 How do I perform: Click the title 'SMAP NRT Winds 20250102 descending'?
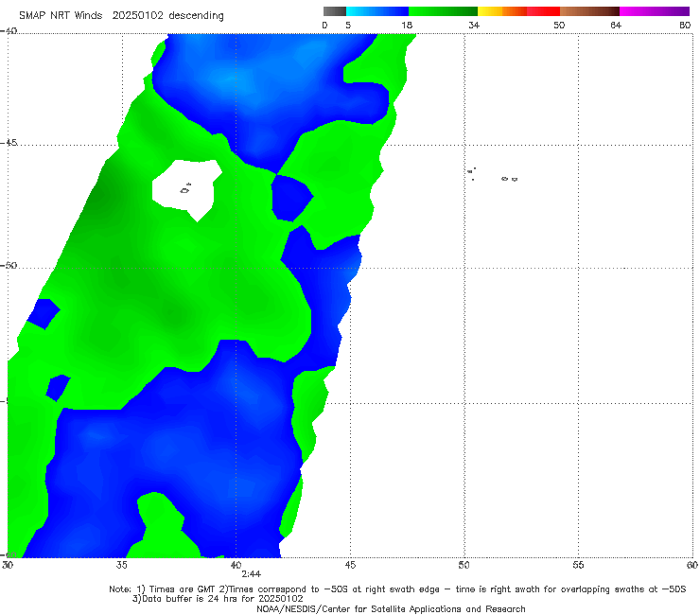121,15
